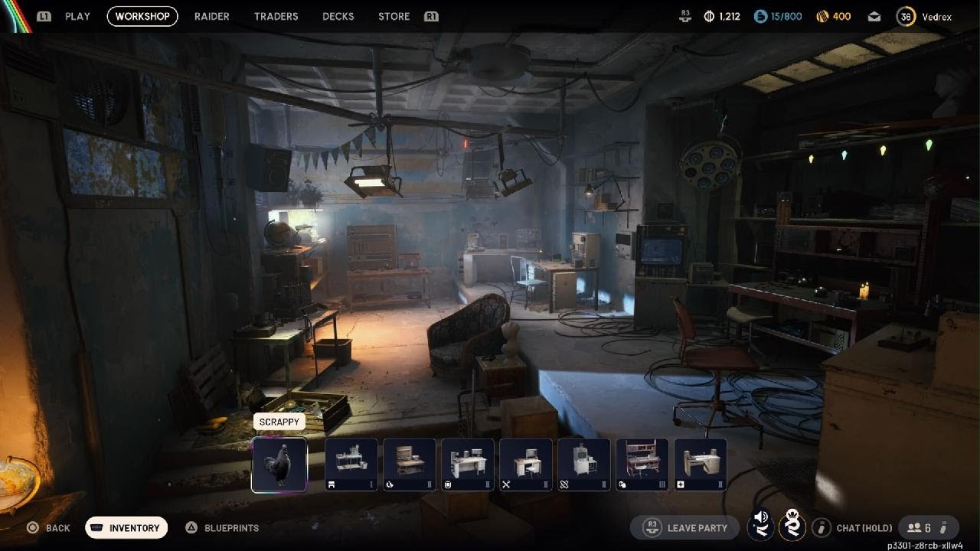Click the SCRAPPY tooltip label

(x=279, y=422)
